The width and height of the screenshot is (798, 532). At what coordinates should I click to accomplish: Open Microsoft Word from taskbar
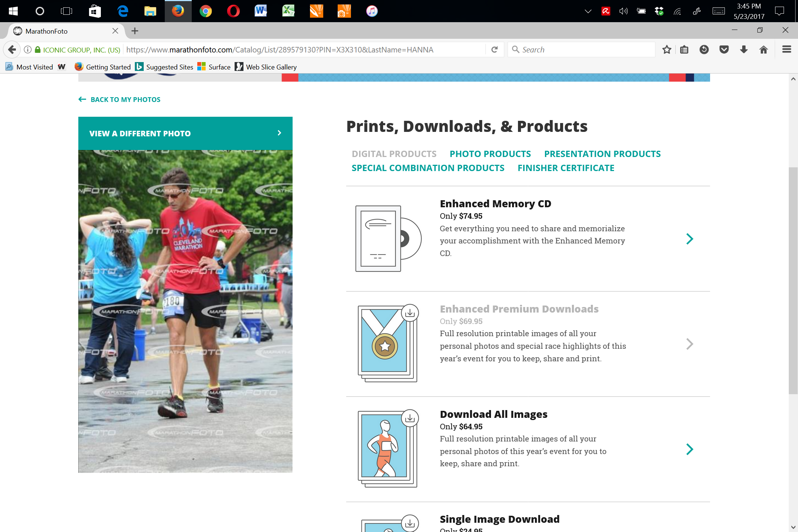[261, 11]
